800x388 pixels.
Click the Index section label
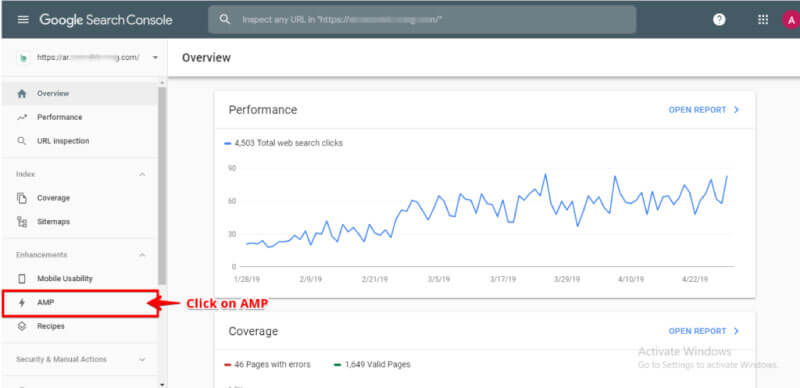click(x=26, y=175)
